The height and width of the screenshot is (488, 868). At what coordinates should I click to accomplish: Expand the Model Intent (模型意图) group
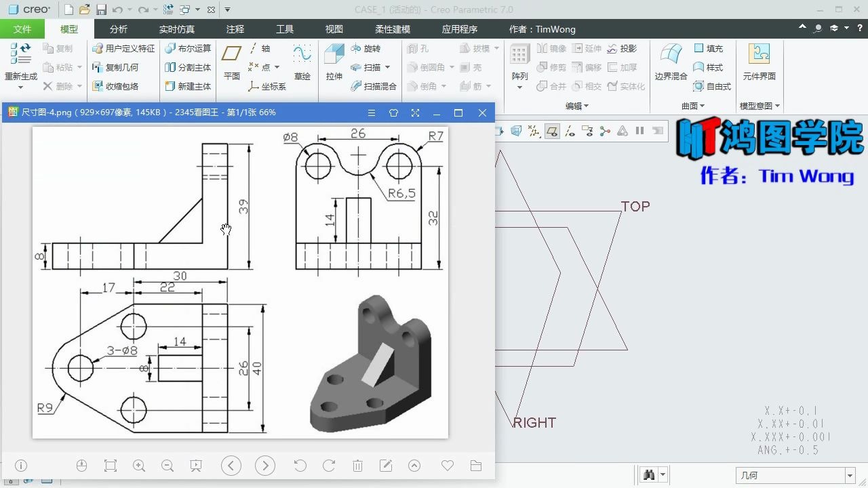(759, 106)
